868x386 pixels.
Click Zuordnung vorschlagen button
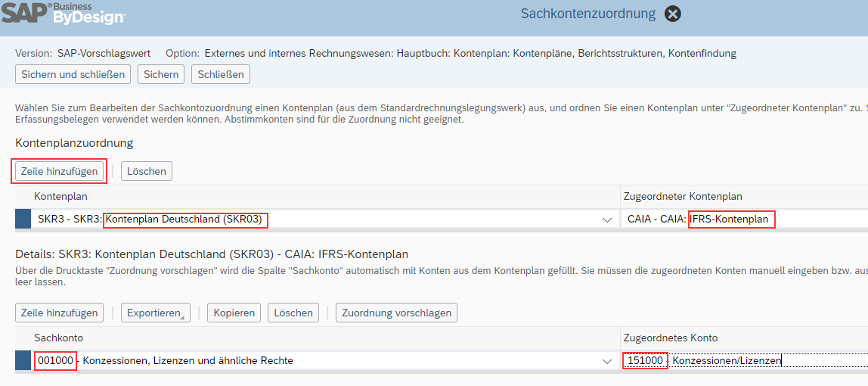[x=396, y=313]
